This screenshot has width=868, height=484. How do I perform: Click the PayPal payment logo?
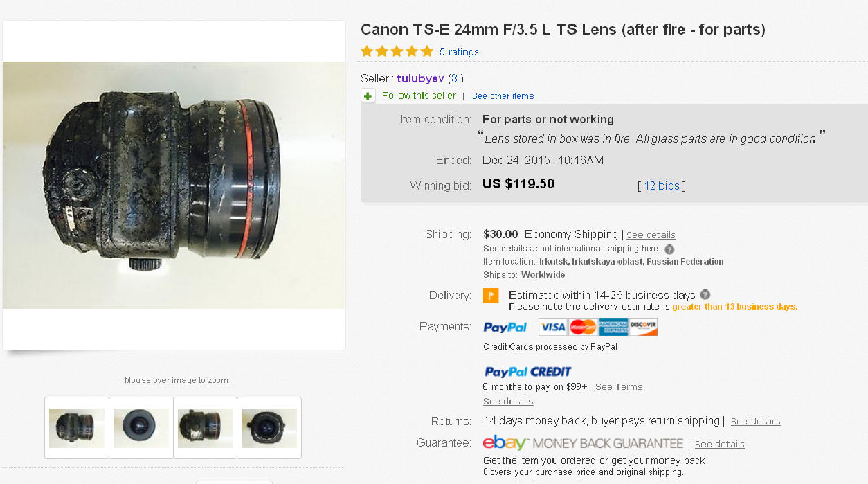click(505, 328)
